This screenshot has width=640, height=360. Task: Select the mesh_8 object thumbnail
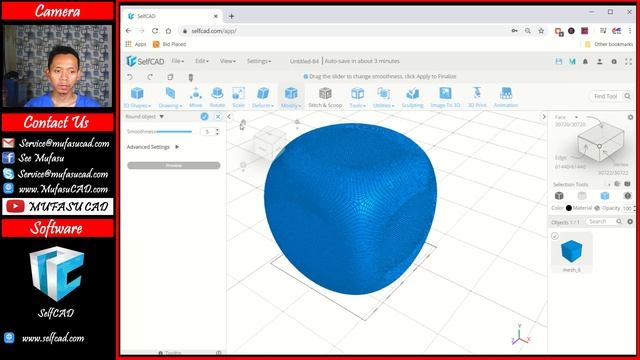click(x=571, y=251)
